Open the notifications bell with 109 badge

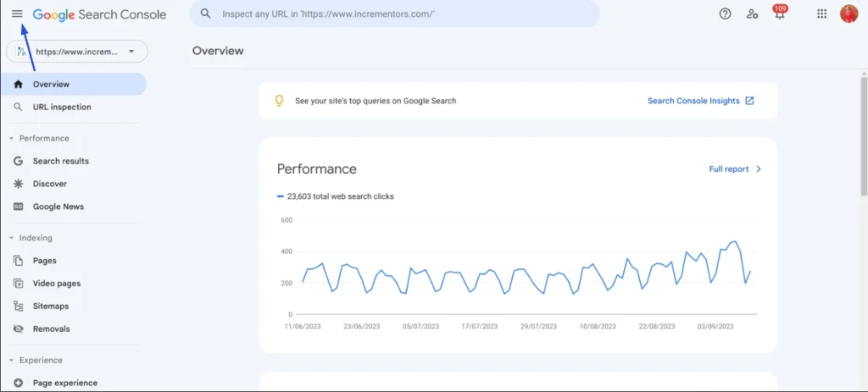[780, 12]
